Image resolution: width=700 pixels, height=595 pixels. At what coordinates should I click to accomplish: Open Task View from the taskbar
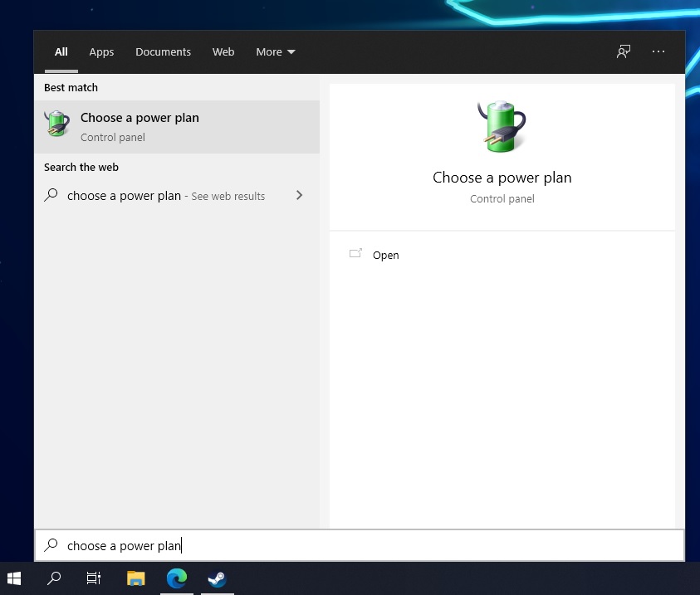93,578
